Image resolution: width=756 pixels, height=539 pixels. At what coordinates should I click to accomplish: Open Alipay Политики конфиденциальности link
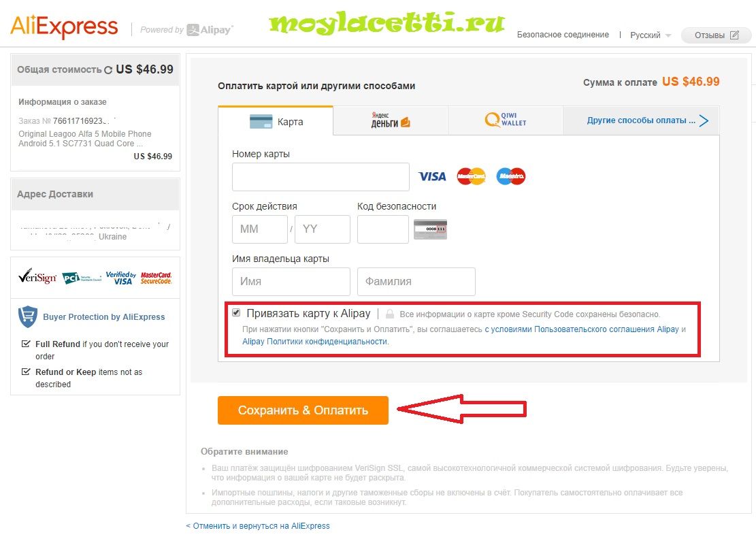[315, 342]
